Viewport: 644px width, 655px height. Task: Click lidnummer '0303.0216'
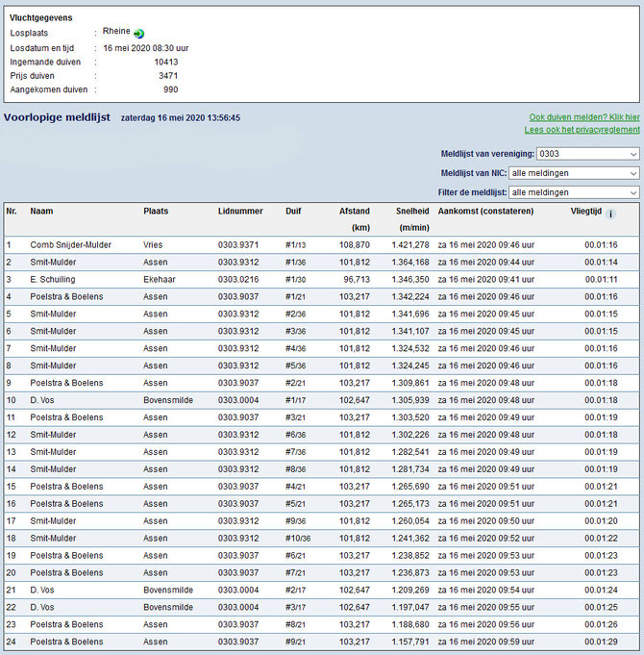[238, 280]
